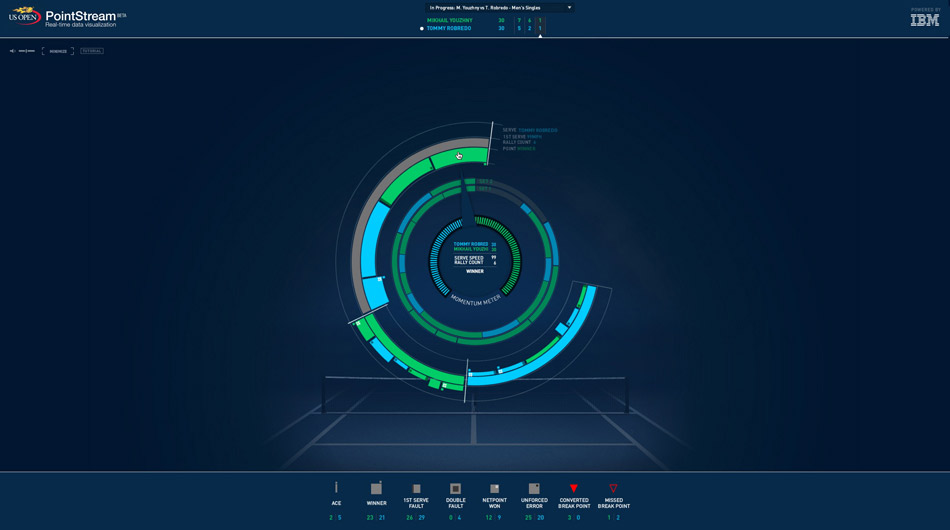Click the Missed Break Point counts 1 | 2
Screen dimensions: 950x530
click(613, 518)
